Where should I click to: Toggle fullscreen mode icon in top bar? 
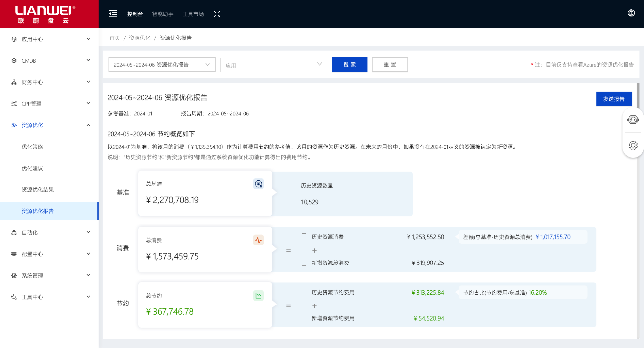[x=217, y=14]
